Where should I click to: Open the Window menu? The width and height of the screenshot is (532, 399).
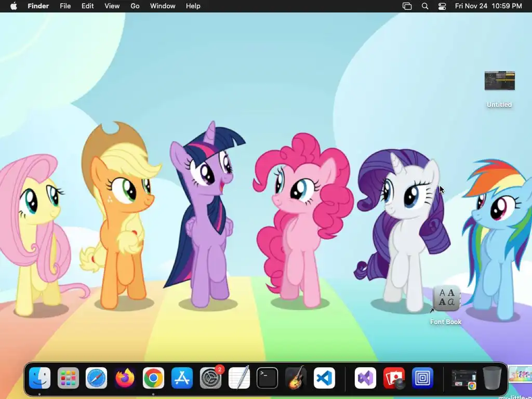click(x=163, y=6)
